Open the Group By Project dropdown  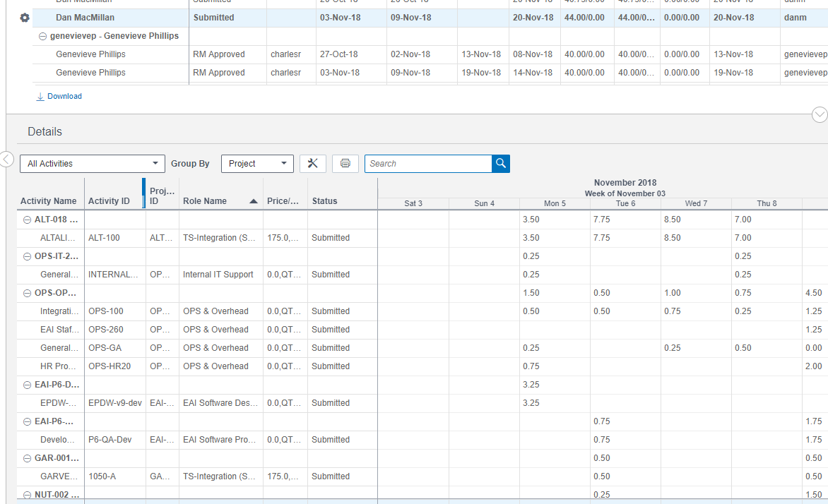point(257,164)
